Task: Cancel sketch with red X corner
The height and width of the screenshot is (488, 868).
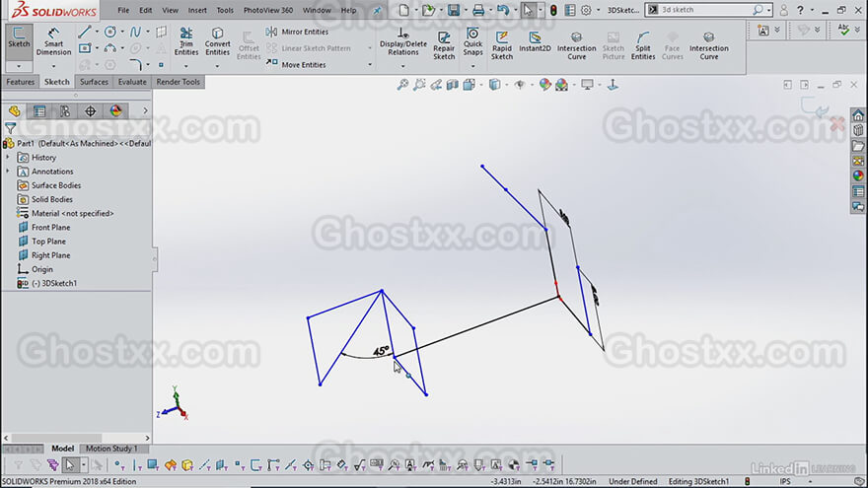Action: [x=837, y=124]
